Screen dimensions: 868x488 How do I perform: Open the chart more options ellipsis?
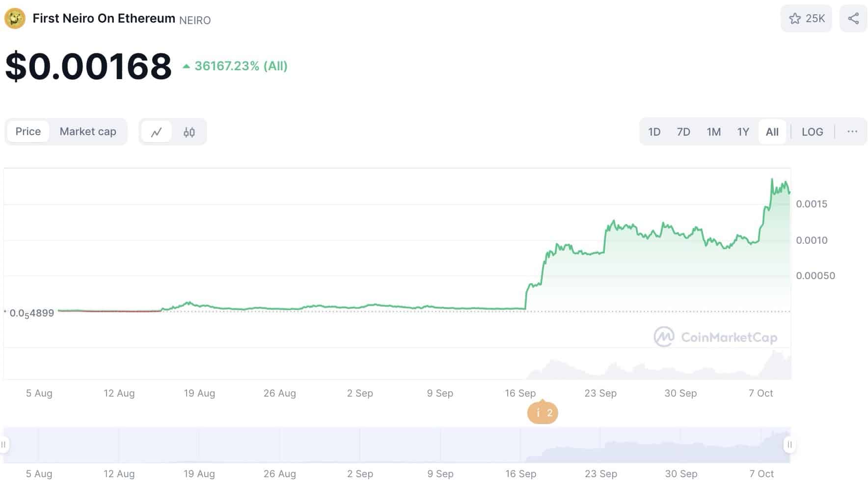click(x=852, y=132)
